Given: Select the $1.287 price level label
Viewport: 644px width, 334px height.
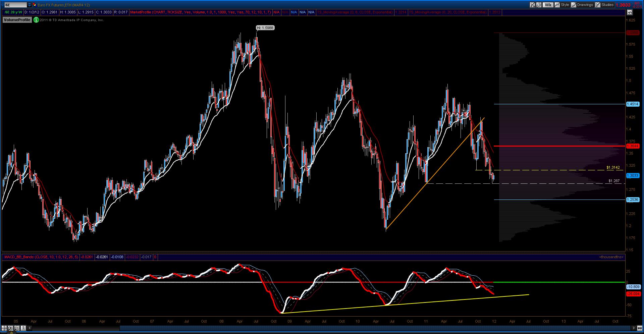Looking at the screenshot, I should pos(614,181).
